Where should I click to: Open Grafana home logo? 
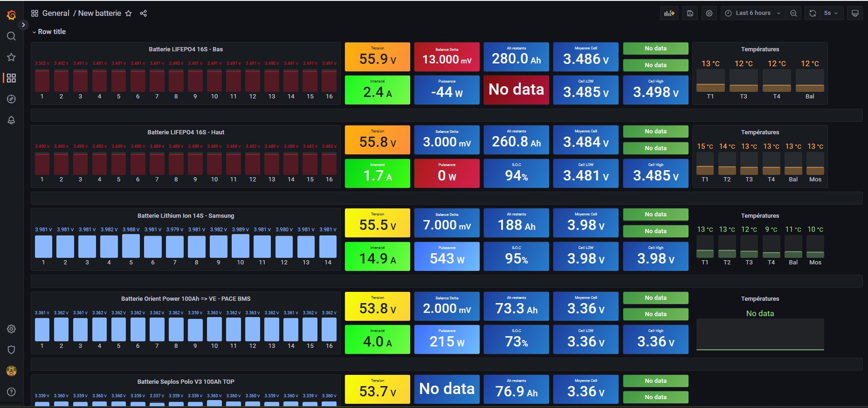click(11, 15)
